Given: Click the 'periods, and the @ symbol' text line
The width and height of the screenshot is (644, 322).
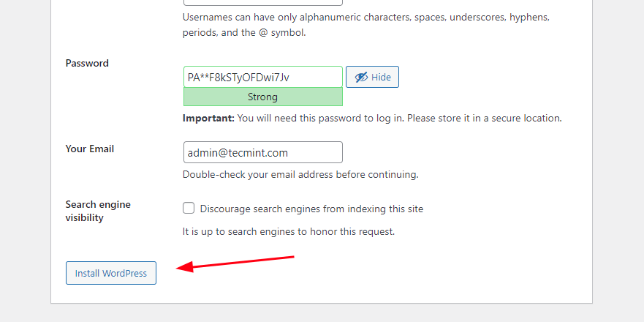Looking at the screenshot, I should click(x=242, y=33).
